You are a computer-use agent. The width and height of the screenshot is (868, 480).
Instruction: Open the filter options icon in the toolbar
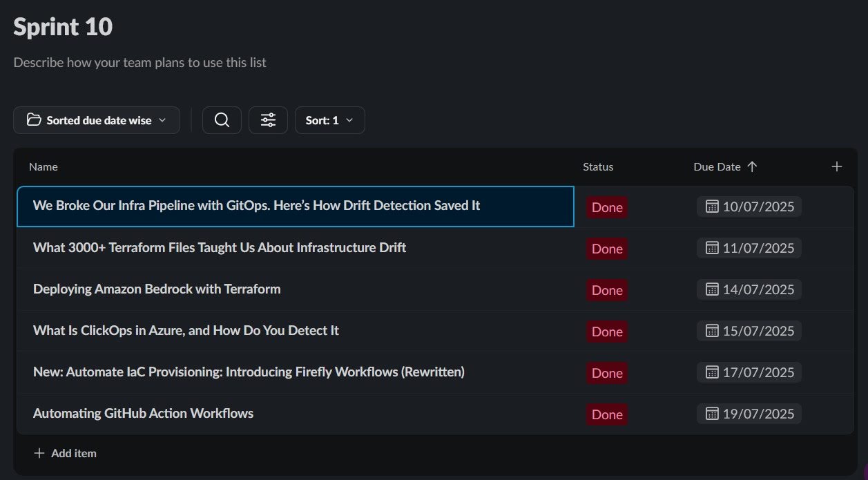[x=268, y=119]
